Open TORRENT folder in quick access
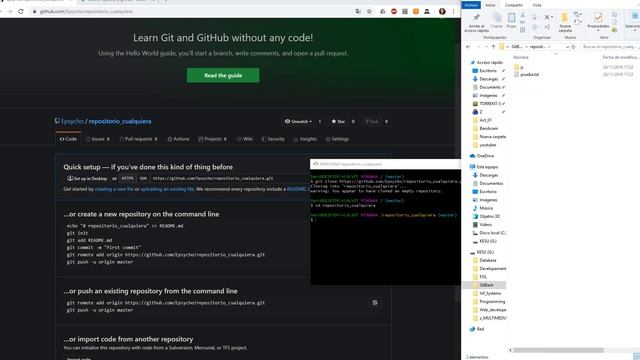The width and height of the screenshot is (640, 360). [x=489, y=104]
